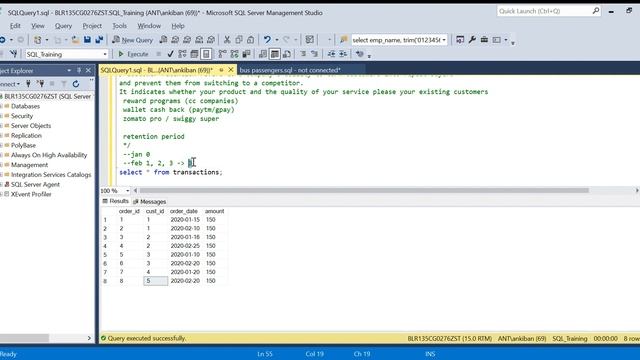Open the find combo box dropdown
Image resolution: width=640 pixels, height=360 pixels.
coord(444,40)
